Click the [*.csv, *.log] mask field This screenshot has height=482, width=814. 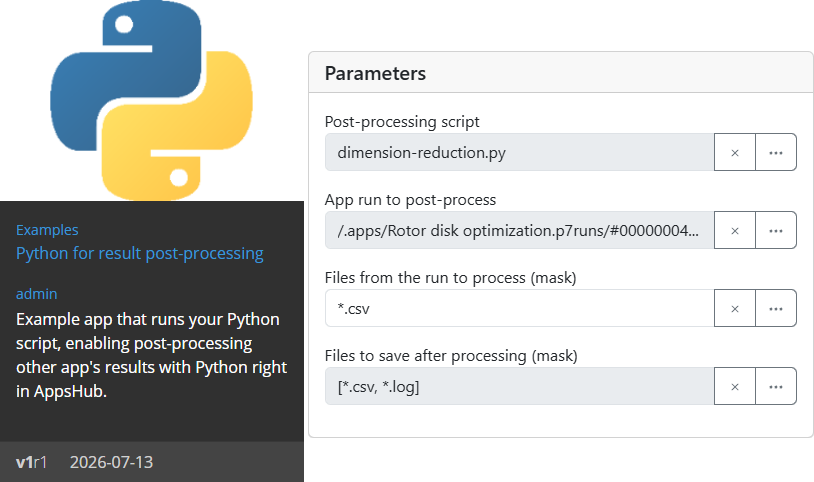[520, 386]
